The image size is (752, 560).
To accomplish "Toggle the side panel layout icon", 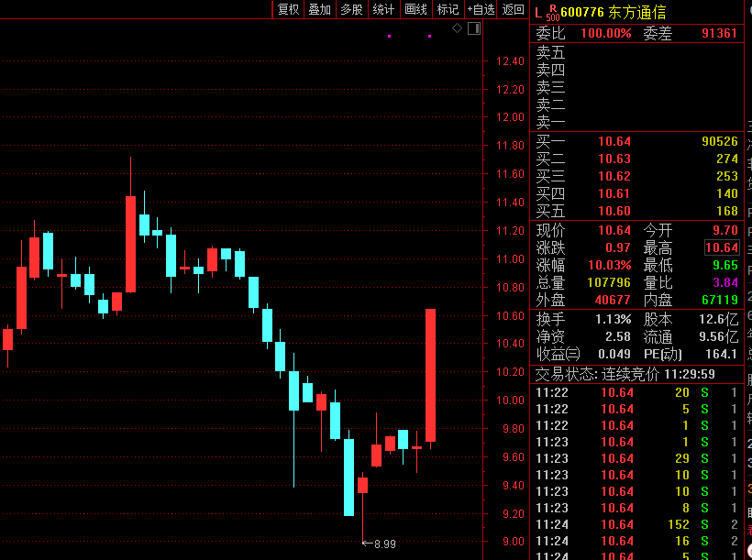I will click(474, 28).
